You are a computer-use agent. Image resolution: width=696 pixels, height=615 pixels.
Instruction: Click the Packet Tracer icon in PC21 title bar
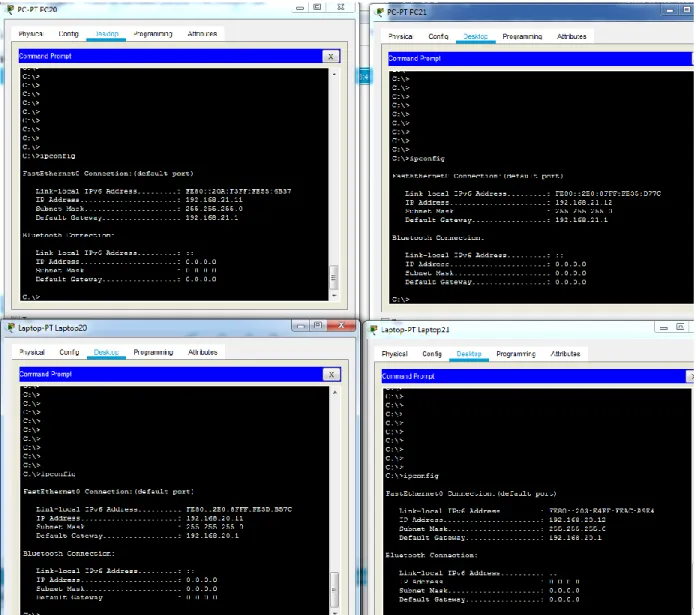[380, 12]
